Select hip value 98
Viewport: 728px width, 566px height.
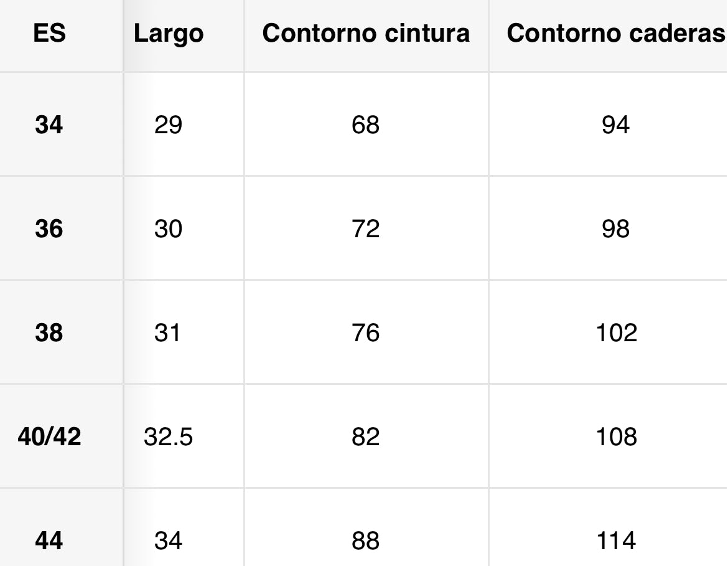tap(615, 229)
